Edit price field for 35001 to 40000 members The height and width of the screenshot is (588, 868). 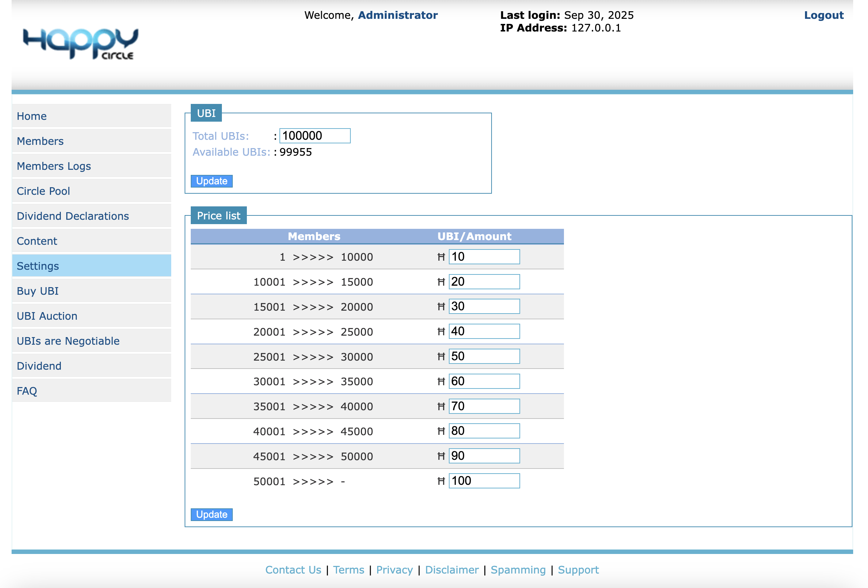tap(484, 406)
